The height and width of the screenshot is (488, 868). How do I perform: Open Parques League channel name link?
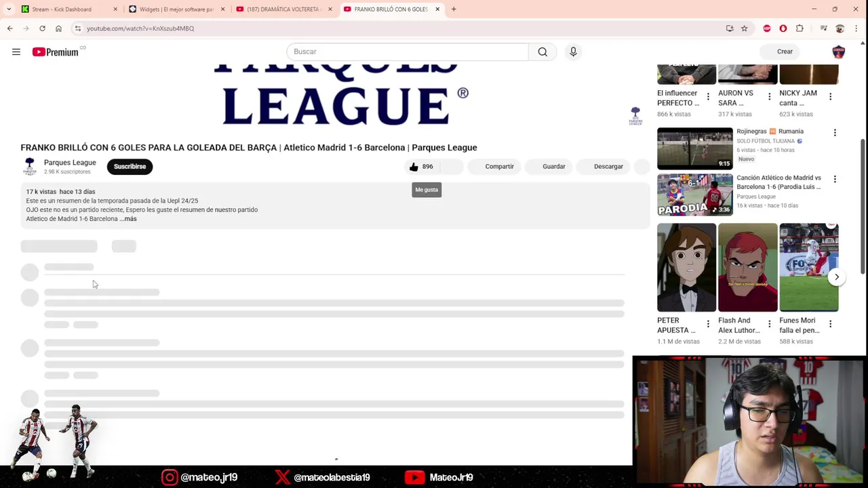click(x=70, y=163)
